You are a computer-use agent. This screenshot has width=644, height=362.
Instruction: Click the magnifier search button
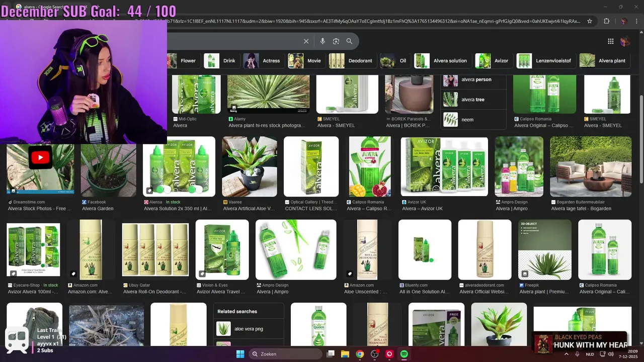(x=349, y=41)
